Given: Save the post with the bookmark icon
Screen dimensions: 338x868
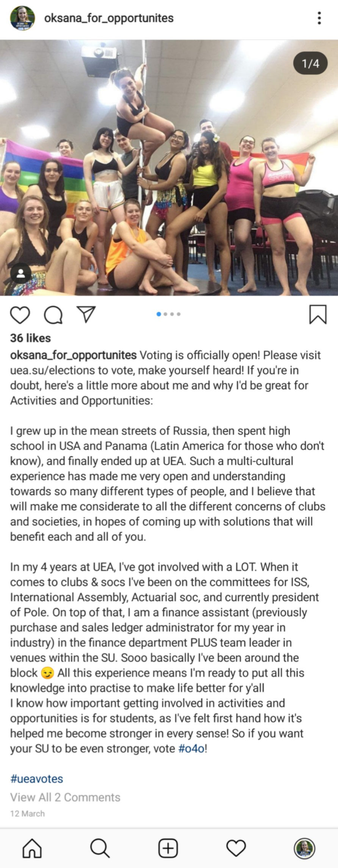Looking at the screenshot, I should [x=318, y=314].
